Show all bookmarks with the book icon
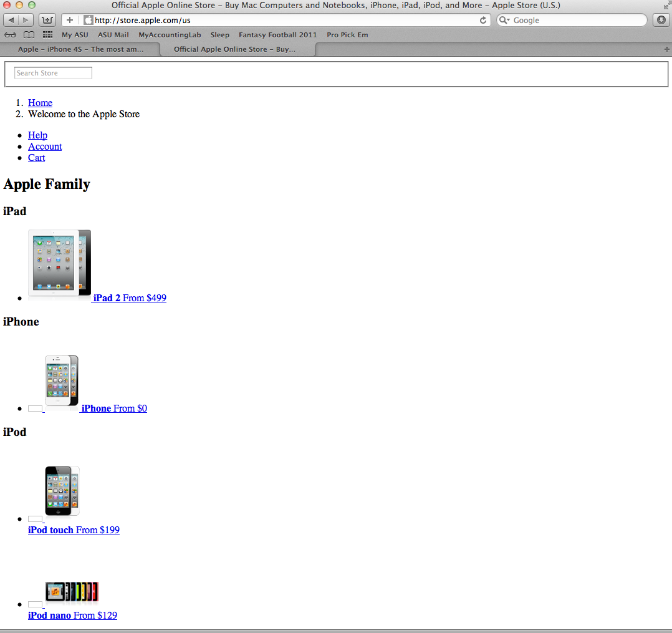Screen dimensions: 672x633 click(29, 35)
